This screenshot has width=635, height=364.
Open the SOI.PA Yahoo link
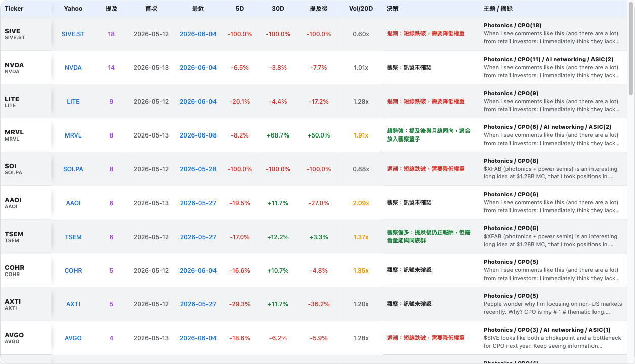[73, 169]
